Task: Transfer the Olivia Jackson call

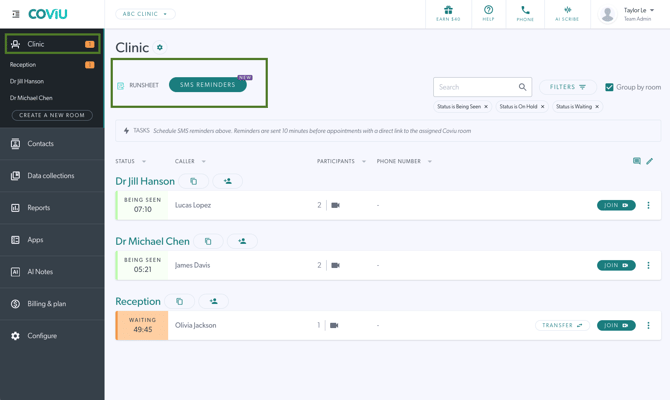Action: (562, 325)
